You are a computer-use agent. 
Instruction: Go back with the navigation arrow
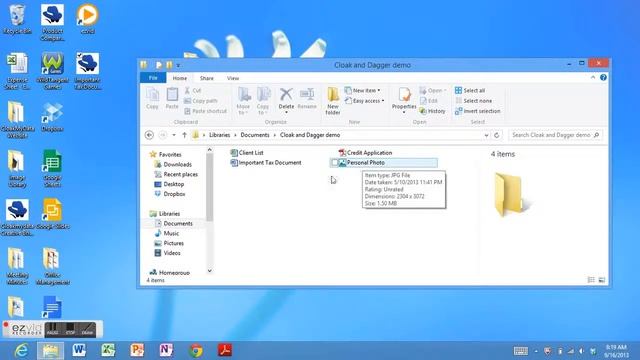(x=149, y=135)
